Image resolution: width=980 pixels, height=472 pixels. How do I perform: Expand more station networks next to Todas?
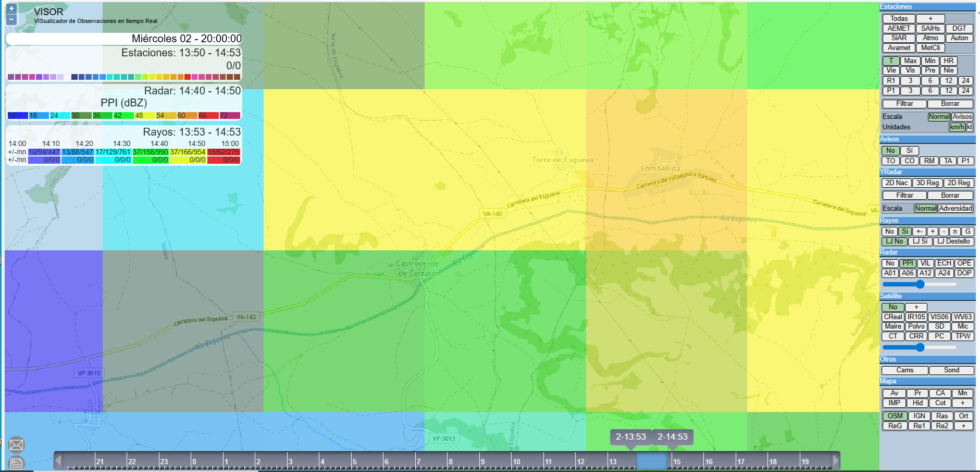pyautogui.click(x=931, y=19)
